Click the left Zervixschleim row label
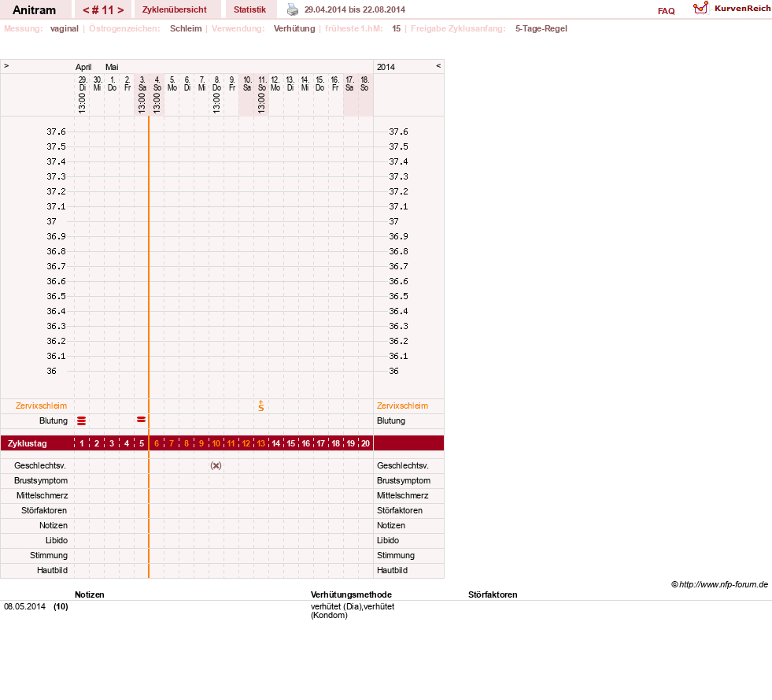This screenshot has height=700, width=772. pyautogui.click(x=41, y=406)
